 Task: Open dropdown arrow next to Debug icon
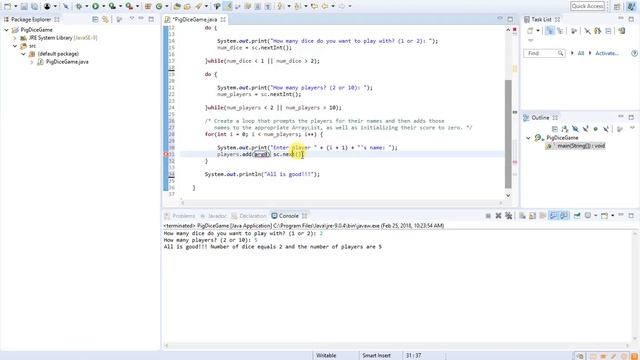(87, 7)
